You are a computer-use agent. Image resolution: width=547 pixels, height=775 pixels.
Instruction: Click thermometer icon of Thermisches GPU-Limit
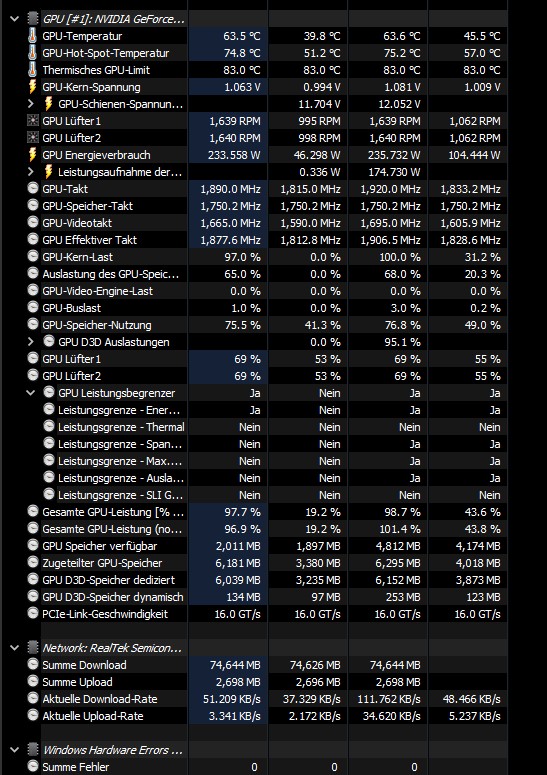tap(33, 70)
